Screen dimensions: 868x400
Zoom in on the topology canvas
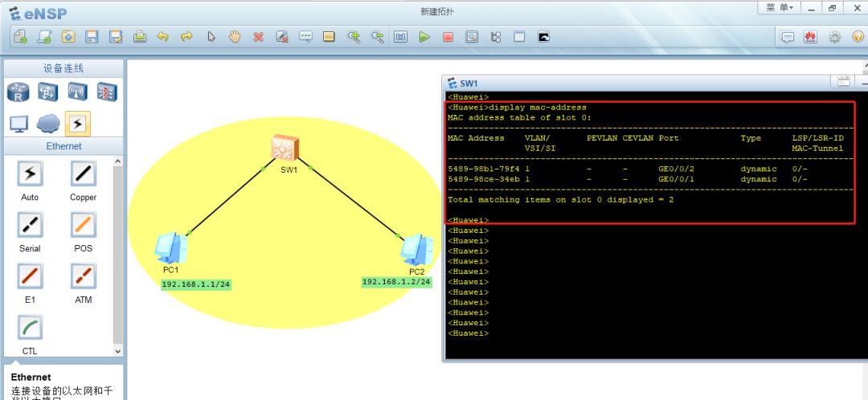point(354,37)
